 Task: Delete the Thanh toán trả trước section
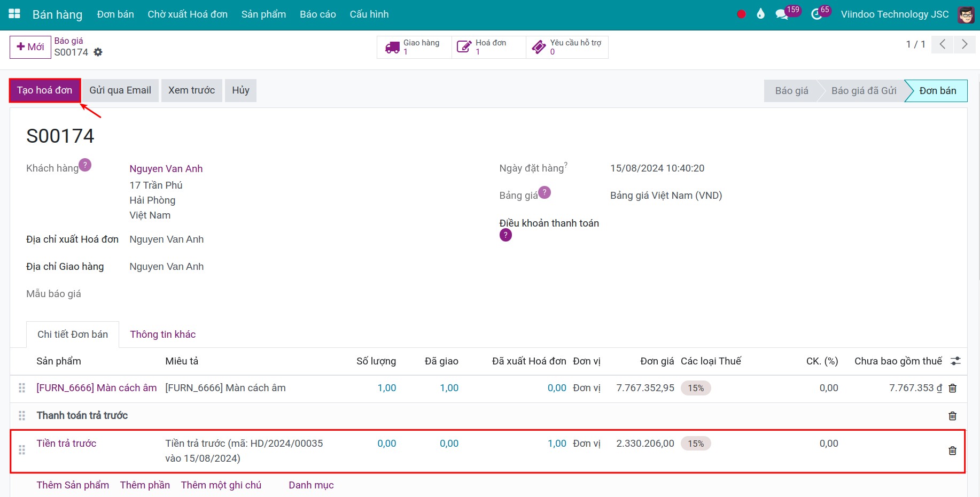tap(952, 416)
